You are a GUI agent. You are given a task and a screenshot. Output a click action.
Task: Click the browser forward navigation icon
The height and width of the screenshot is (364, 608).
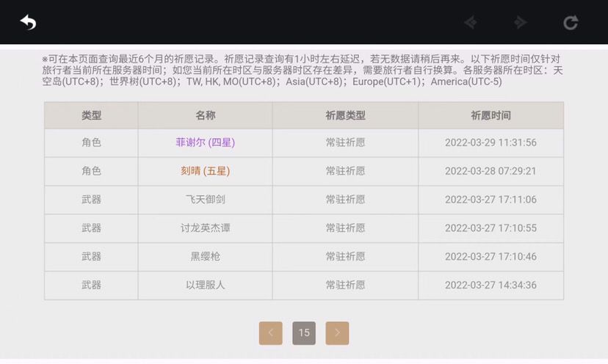click(521, 23)
